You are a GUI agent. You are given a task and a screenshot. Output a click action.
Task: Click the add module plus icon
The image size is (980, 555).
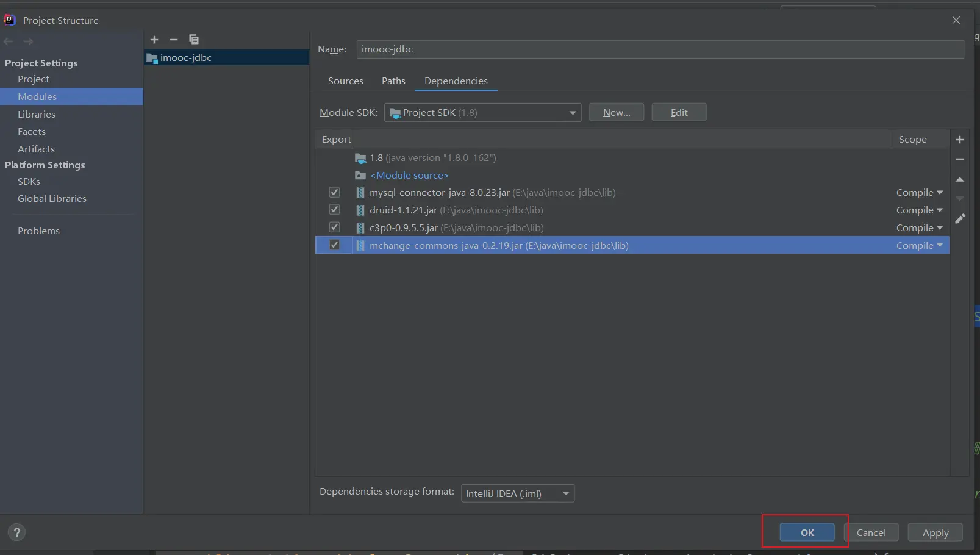coord(154,40)
